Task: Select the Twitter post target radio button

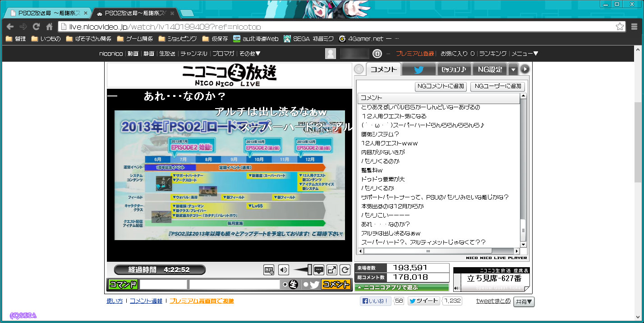Action: [306, 285]
